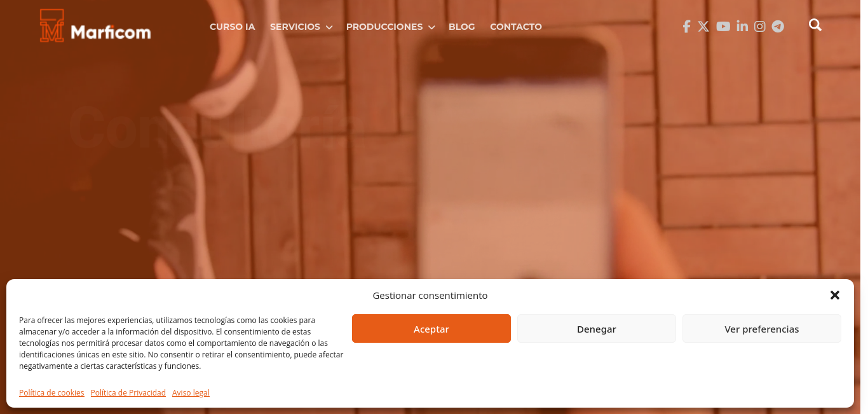Accept cookies with the Aceptar button
The image size is (868, 414).
(431, 329)
